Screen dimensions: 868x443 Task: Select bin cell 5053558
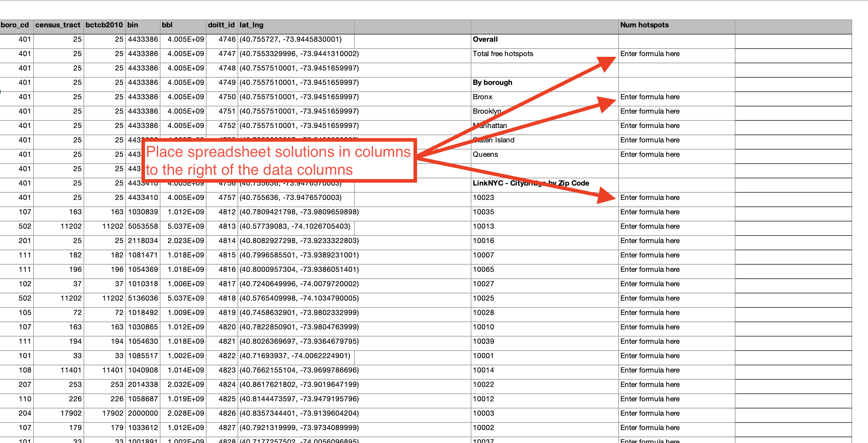point(143,228)
